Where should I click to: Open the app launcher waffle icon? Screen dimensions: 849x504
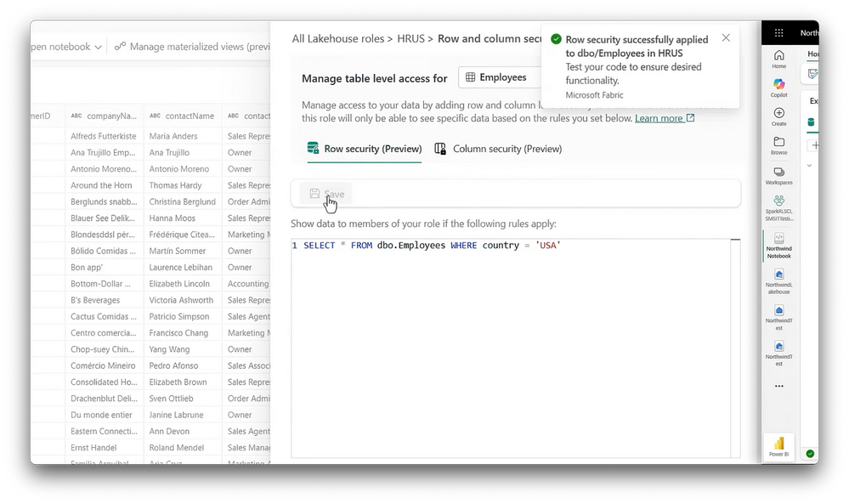coord(778,33)
